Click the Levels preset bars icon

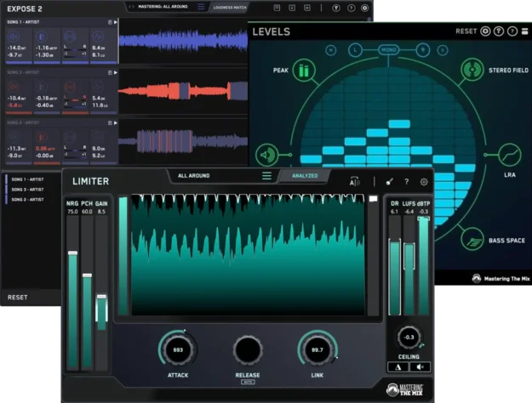[525, 31]
